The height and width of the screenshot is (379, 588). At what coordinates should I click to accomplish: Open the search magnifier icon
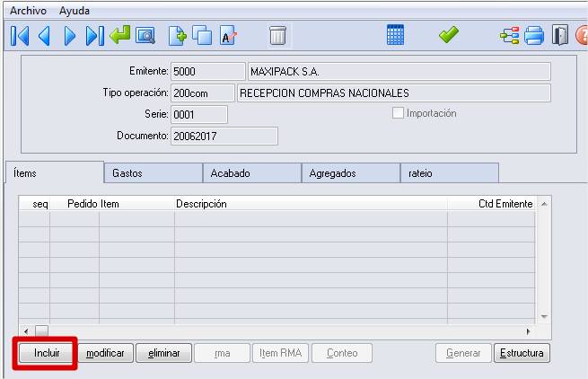(145, 36)
